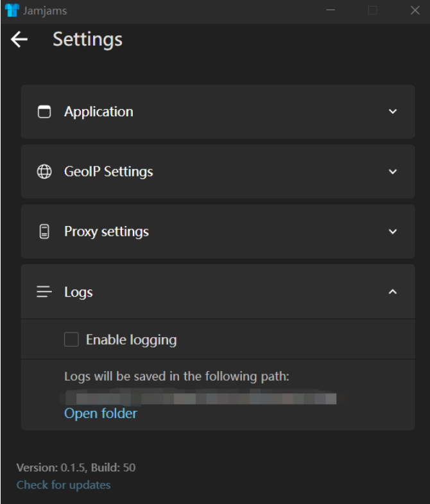Click the Logs lines icon
The width and height of the screenshot is (430, 504).
click(44, 292)
